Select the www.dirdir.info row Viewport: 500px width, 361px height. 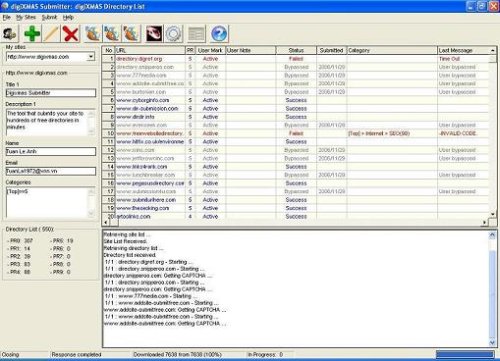(x=296, y=117)
